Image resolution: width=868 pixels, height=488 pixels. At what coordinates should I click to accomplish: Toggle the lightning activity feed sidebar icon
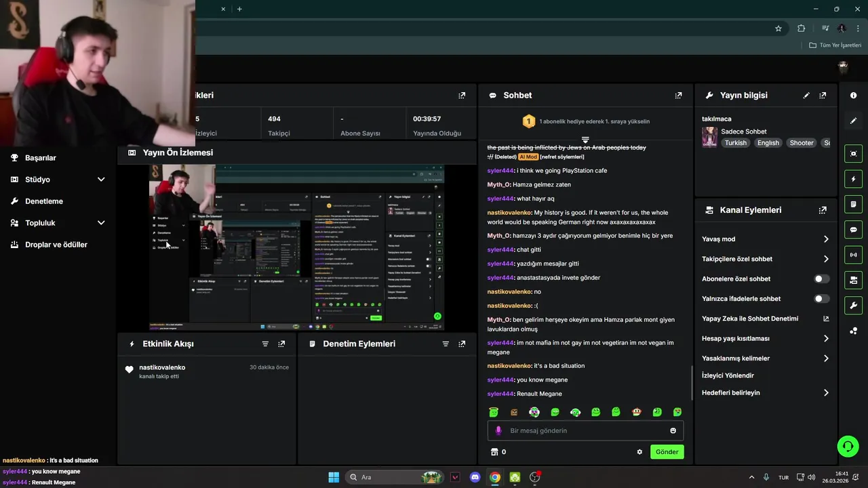(x=853, y=179)
